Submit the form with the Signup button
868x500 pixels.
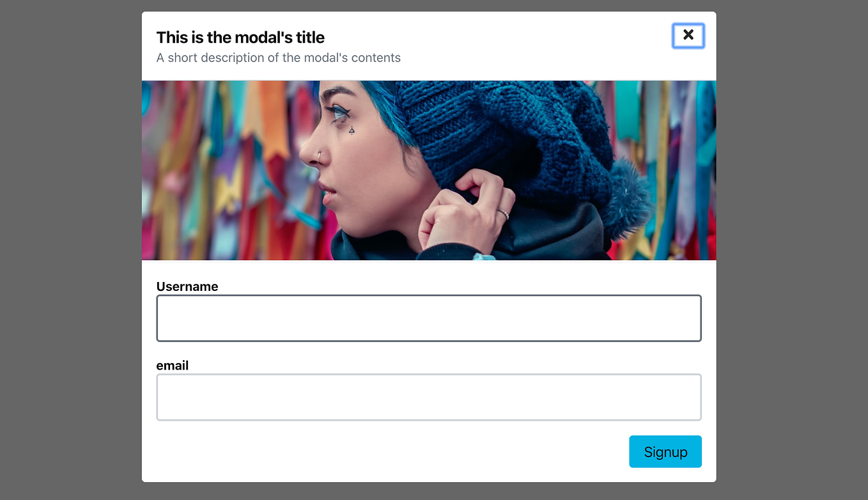pyautogui.click(x=665, y=451)
